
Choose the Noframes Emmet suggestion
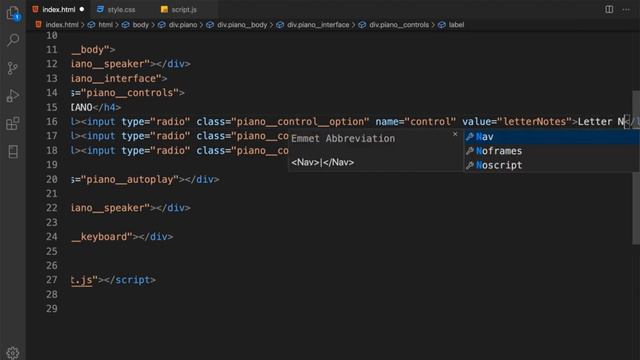[x=551, y=151]
